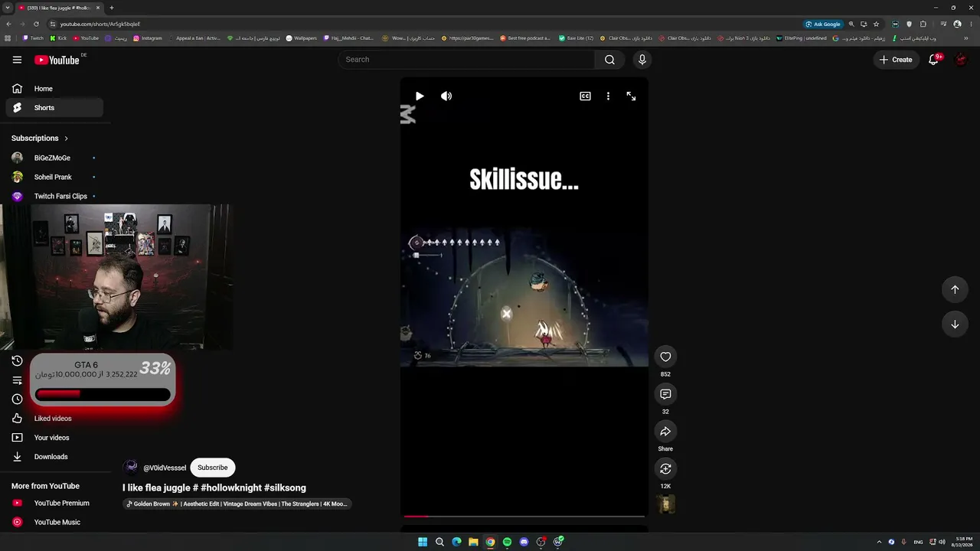Open the @V0idVesssel channel link

click(165, 468)
